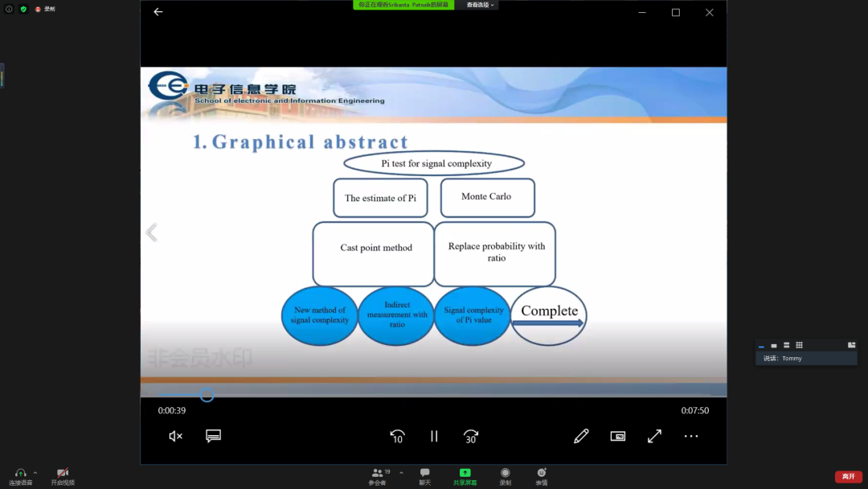The height and width of the screenshot is (489, 868).
Task: Open 聊天 chat panel
Action: [424, 477]
